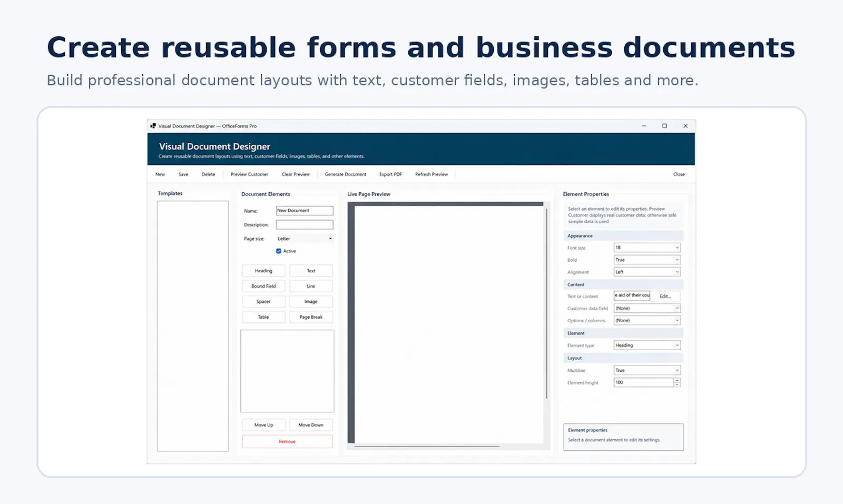Viewport: 843px width, 504px height.
Task: Click the New toolbar button
Action: click(x=160, y=174)
